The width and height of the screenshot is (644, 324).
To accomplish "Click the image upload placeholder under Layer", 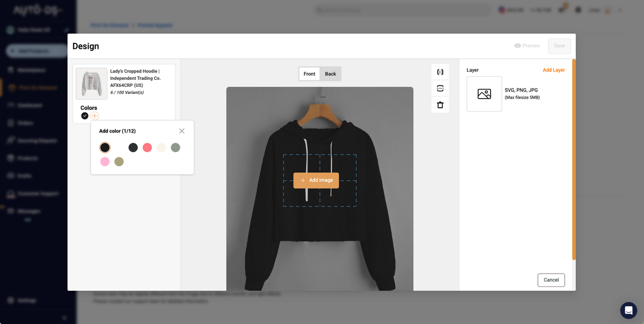I will pos(484,94).
